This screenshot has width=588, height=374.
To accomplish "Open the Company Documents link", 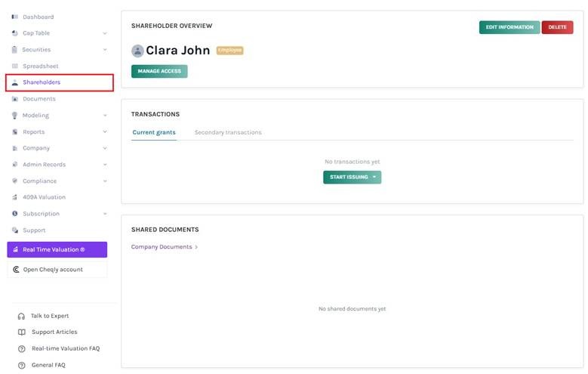I will 162,247.
